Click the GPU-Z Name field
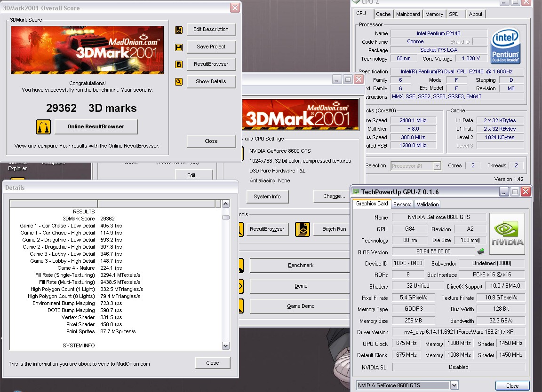542x392 pixels. [x=439, y=217]
